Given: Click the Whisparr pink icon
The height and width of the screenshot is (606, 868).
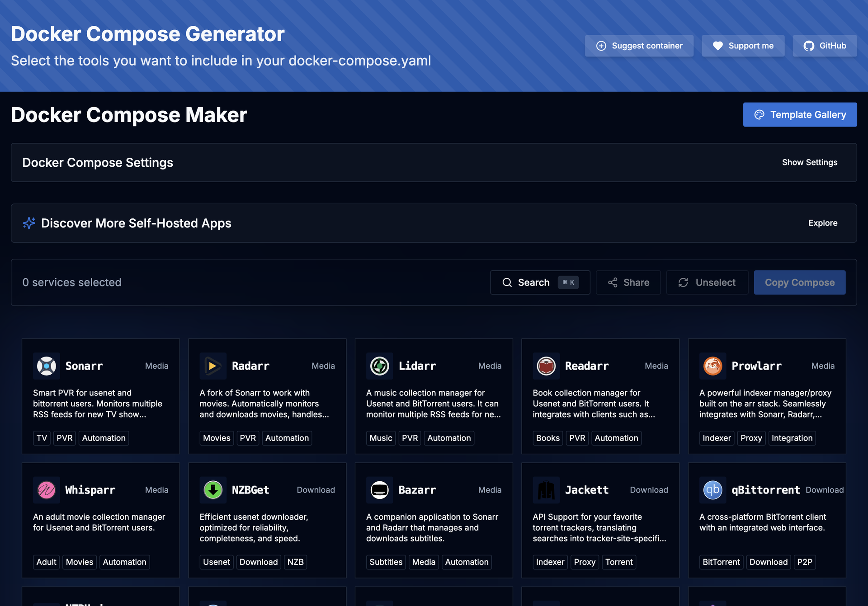Looking at the screenshot, I should coord(47,490).
